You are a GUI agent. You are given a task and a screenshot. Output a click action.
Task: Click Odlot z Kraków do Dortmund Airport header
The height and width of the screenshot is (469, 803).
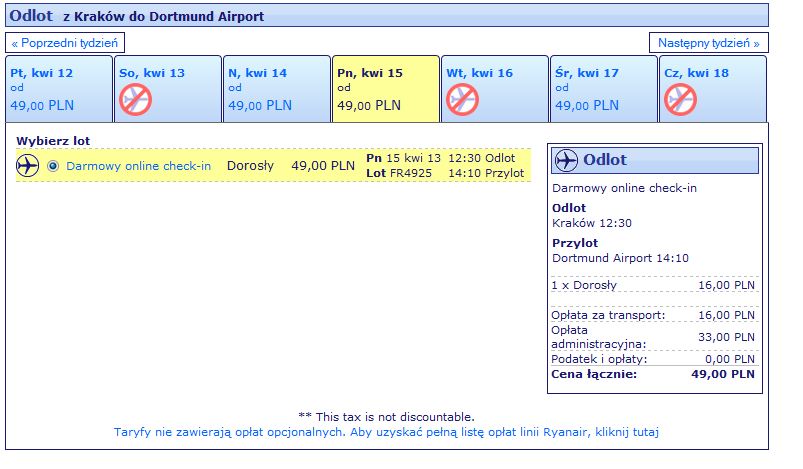click(387, 15)
